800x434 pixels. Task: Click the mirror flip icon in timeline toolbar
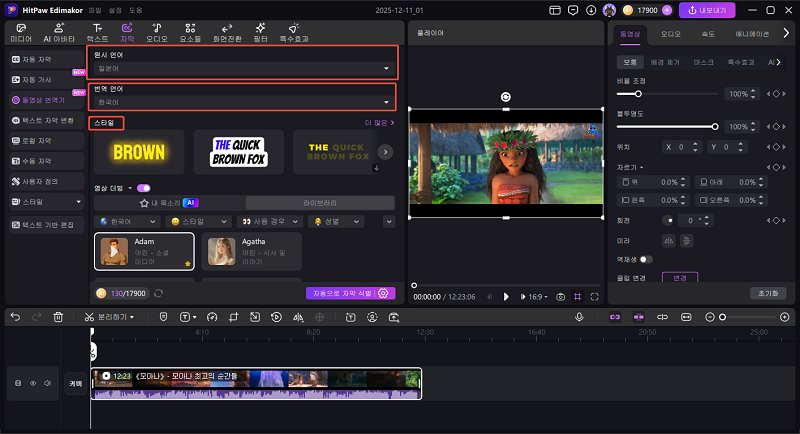point(298,317)
